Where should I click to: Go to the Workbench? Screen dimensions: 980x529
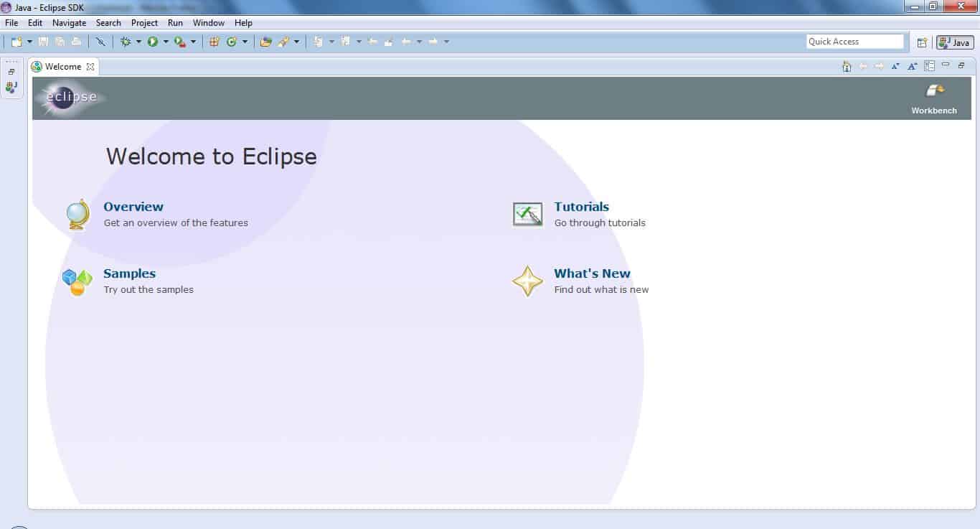(934, 99)
